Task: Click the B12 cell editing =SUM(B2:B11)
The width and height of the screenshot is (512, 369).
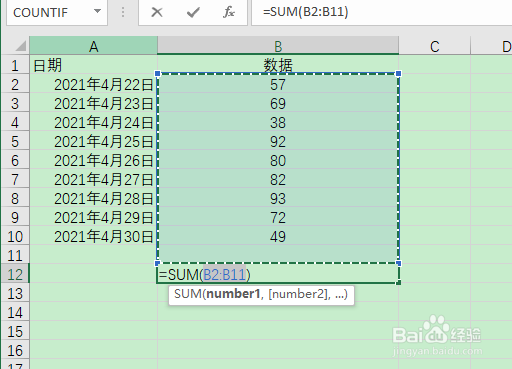Action: click(278, 274)
